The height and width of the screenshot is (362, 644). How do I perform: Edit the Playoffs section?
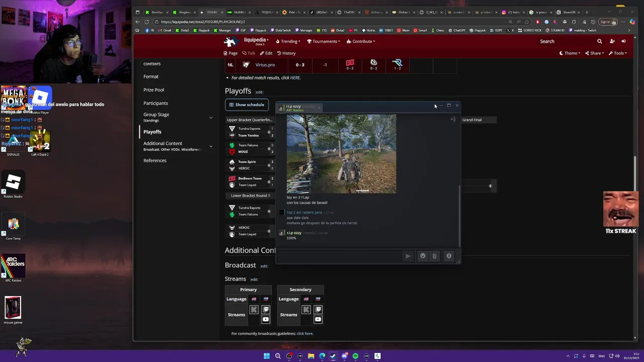click(x=259, y=92)
